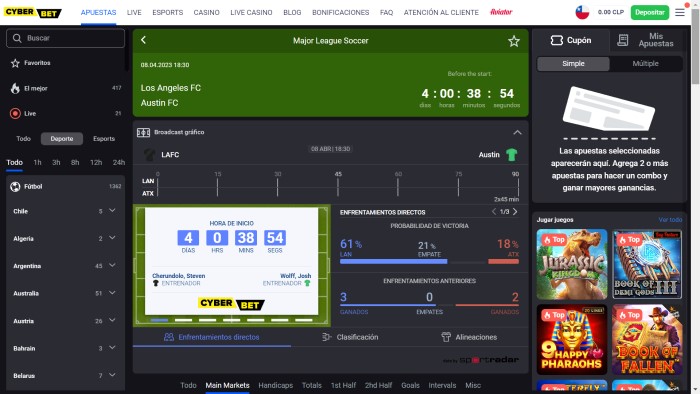This screenshot has width=700, height=394.
Task: Click the Cupón ticket icon
Action: point(557,40)
